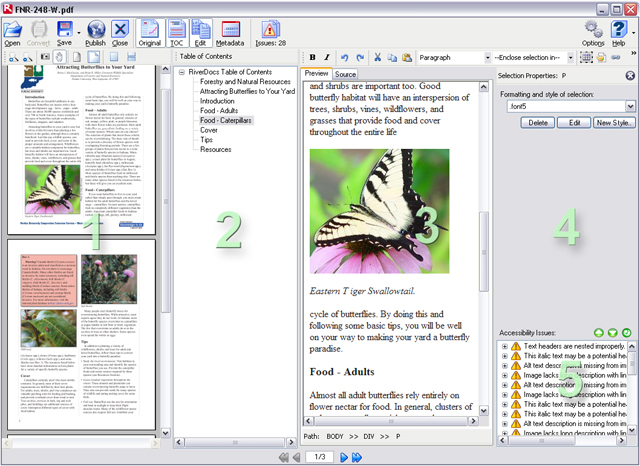The height and width of the screenshot is (466, 640).
Task: Undo the last edit
Action: point(344,58)
